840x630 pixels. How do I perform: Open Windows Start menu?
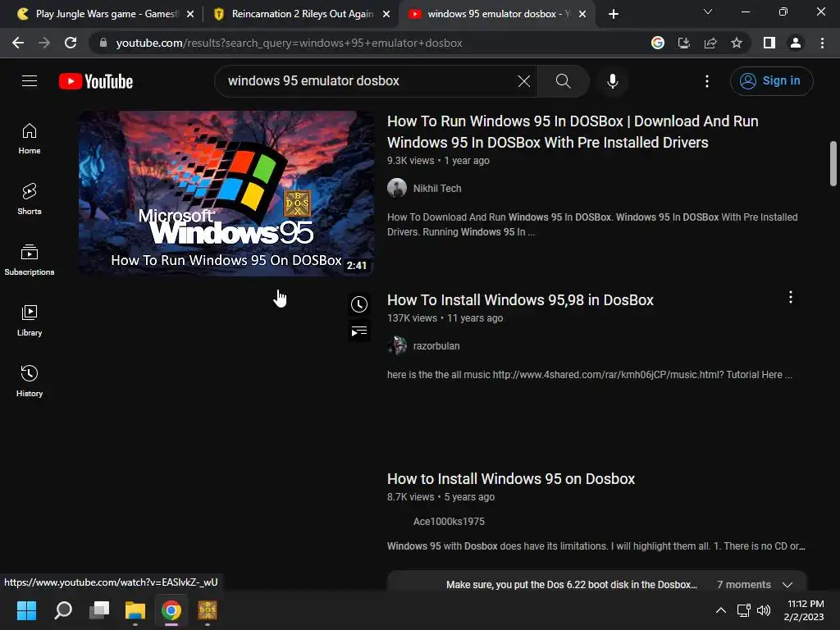pyautogui.click(x=26, y=609)
